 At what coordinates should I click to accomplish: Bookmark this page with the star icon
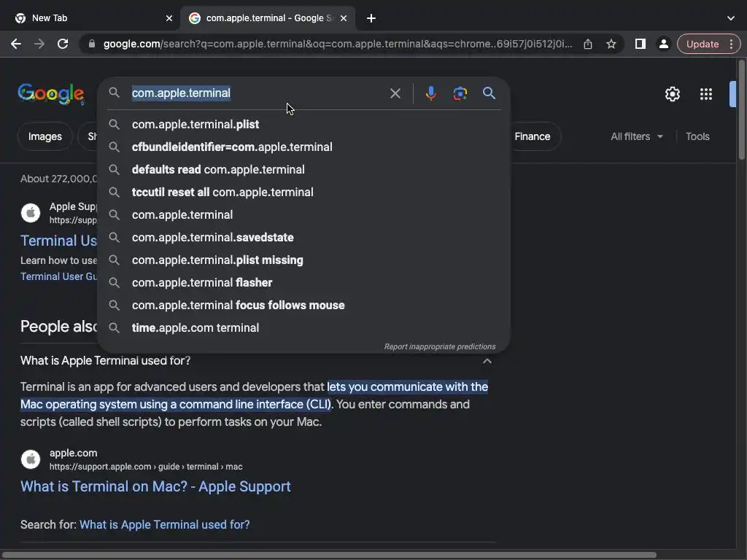611,44
